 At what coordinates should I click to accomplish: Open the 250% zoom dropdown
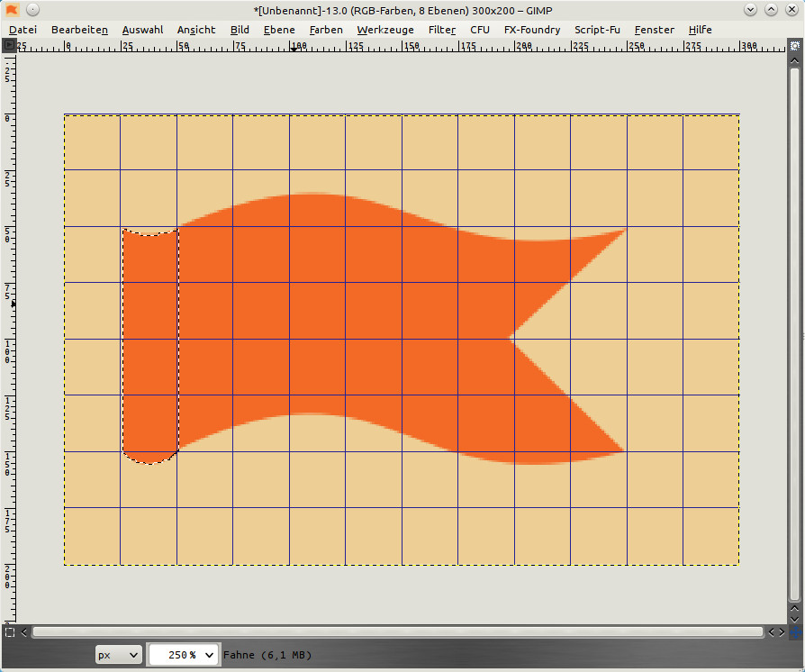[184, 655]
